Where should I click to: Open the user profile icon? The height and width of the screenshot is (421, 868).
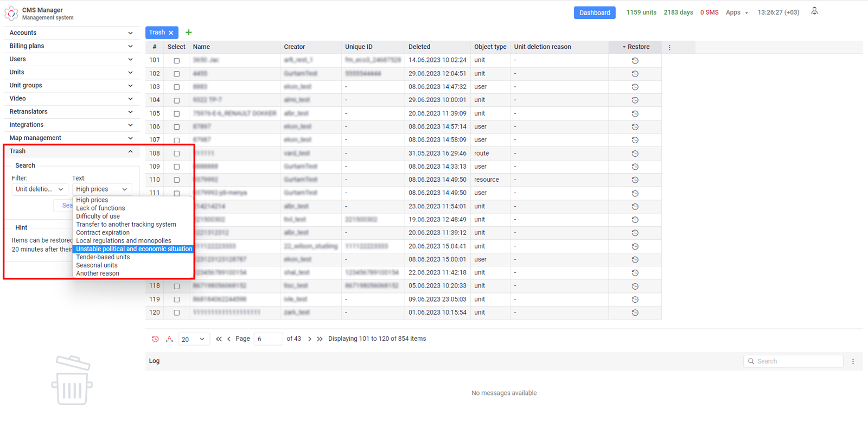click(x=814, y=11)
